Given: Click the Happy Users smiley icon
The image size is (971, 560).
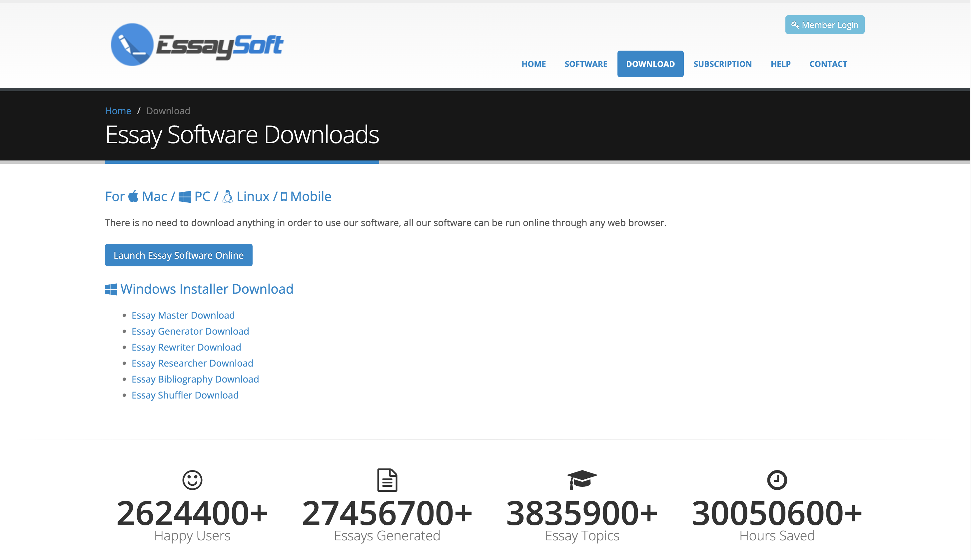Looking at the screenshot, I should point(192,480).
